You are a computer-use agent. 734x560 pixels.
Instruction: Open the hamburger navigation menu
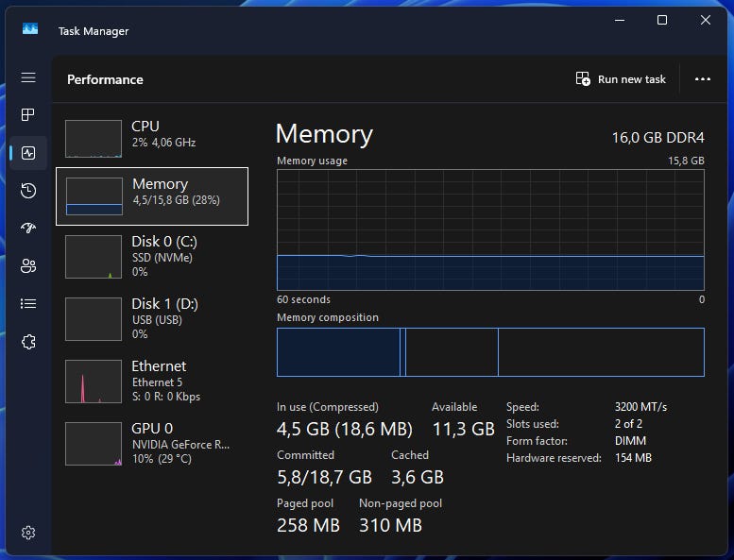pos(28,77)
